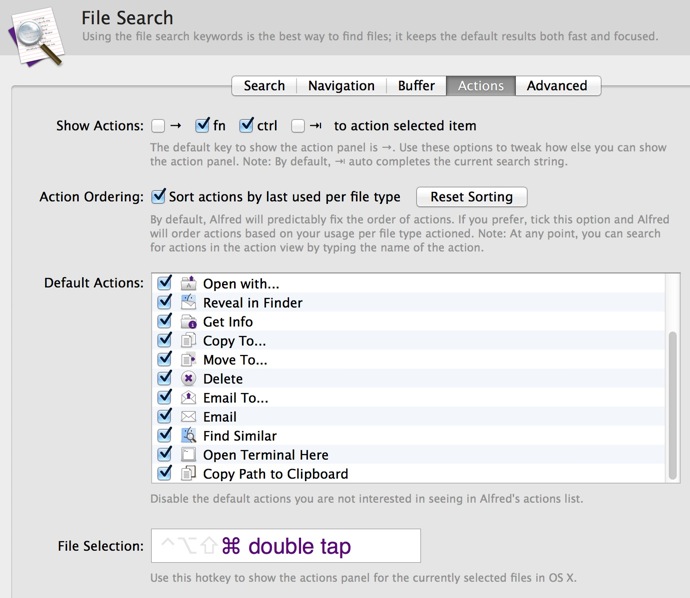
Task: Disable the Copy To... action
Action: pos(165,339)
